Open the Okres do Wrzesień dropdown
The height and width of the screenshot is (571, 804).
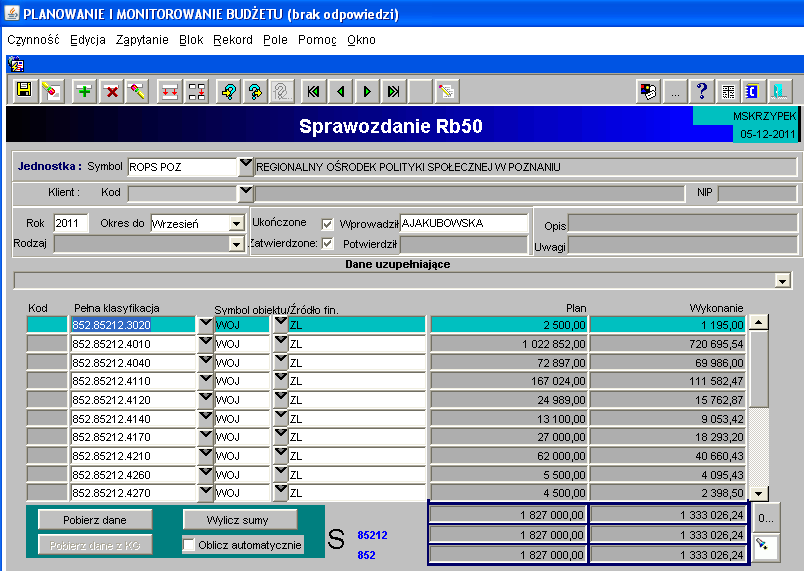coord(236,223)
